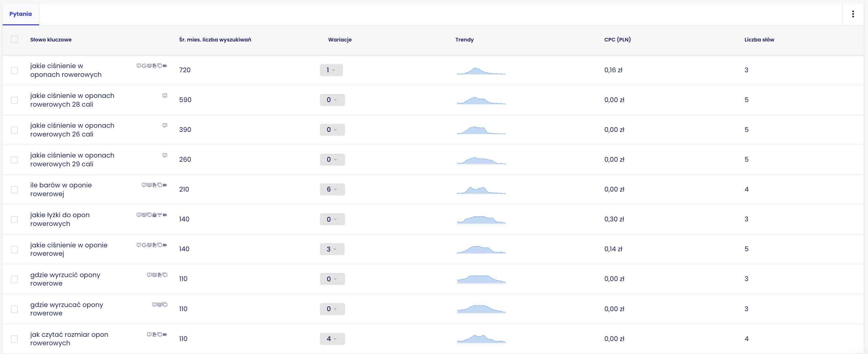
Task: Expand the 6 variations for 'ile barów w oponie rowerowej'
Action: tap(332, 189)
